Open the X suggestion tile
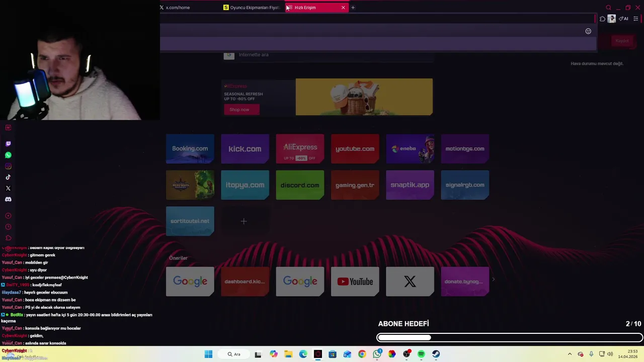644x362 pixels. coord(410,282)
